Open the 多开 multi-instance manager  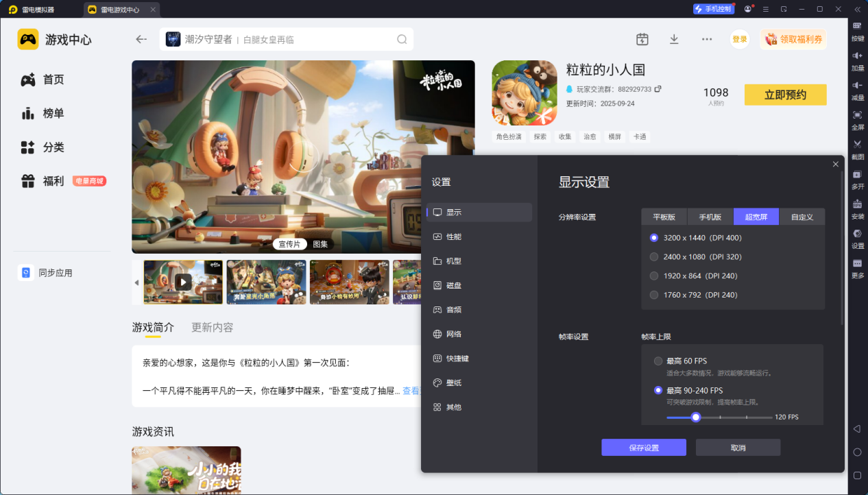point(856,180)
